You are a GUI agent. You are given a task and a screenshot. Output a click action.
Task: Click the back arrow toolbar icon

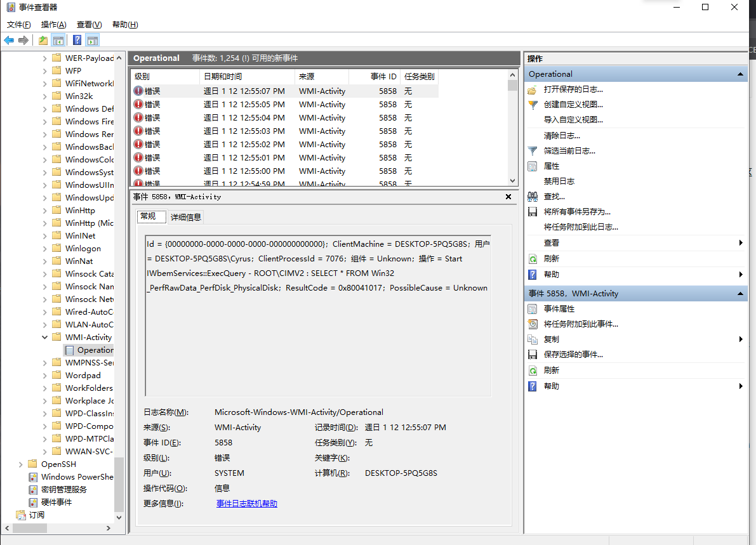(x=9, y=41)
